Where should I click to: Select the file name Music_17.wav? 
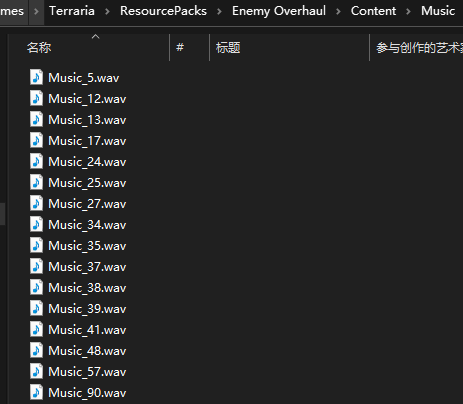87,141
